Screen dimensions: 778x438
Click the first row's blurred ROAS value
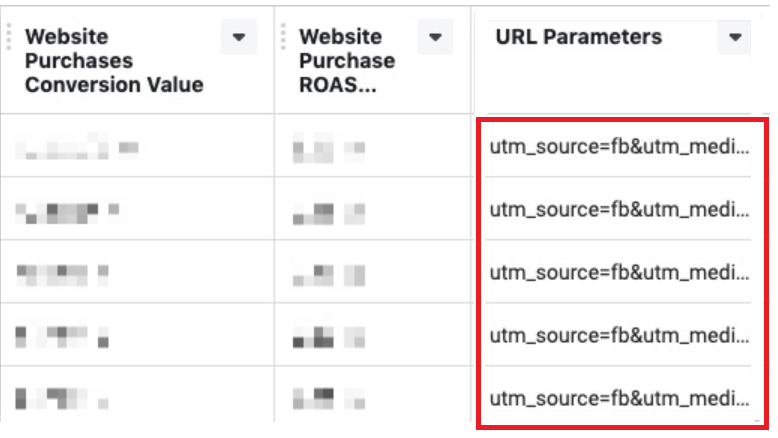329,147
